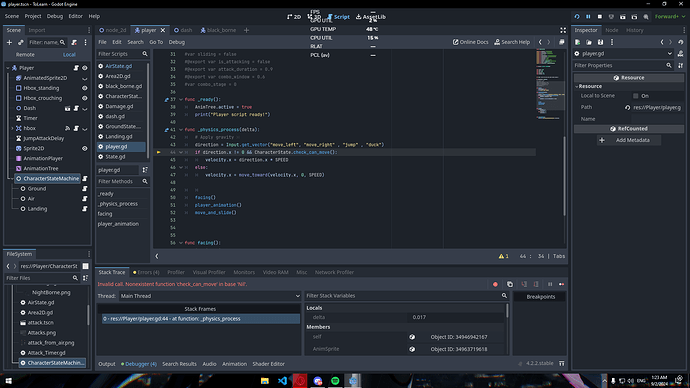Toggle visibility of Sprite2D node
This screenshot has height=388, width=690.
[x=84, y=149]
